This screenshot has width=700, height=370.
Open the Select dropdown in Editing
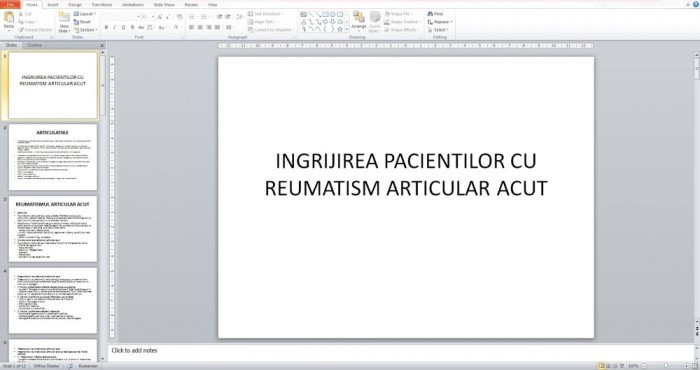click(438, 30)
